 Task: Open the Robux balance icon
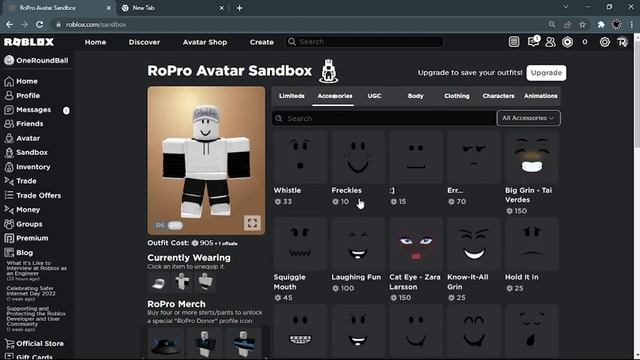[x=568, y=42]
